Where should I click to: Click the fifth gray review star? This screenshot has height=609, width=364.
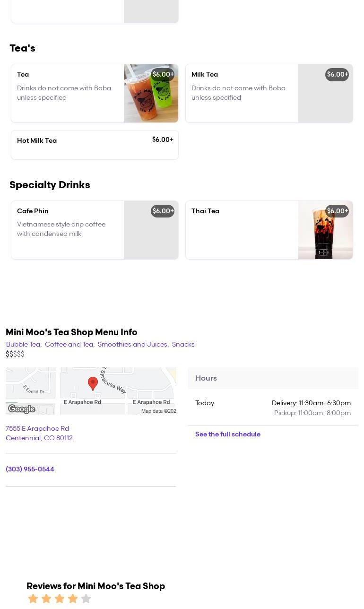click(x=86, y=599)
